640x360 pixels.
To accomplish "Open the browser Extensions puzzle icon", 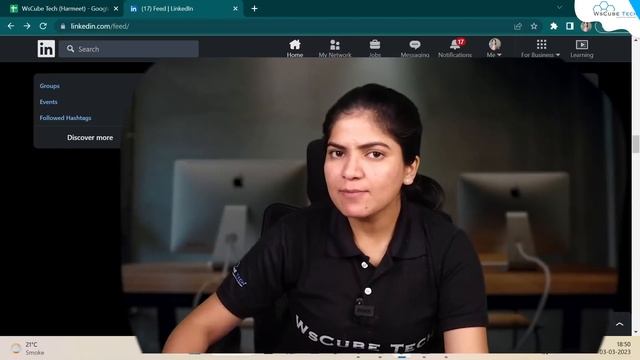I will pyautogui.click(x=553, y=26).
